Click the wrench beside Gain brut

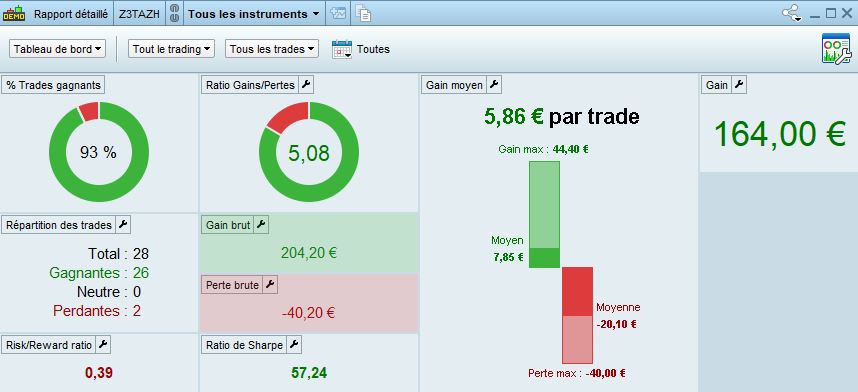262,224
